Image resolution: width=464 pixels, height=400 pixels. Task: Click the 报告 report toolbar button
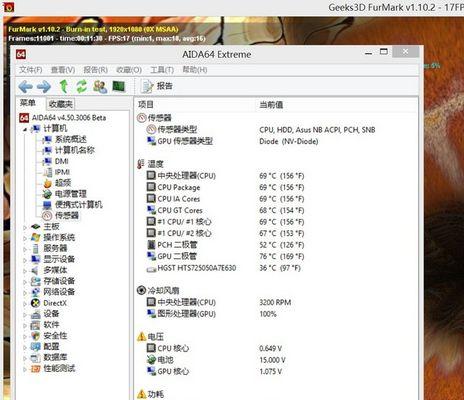pyautogui.click(x=157, y=86)
